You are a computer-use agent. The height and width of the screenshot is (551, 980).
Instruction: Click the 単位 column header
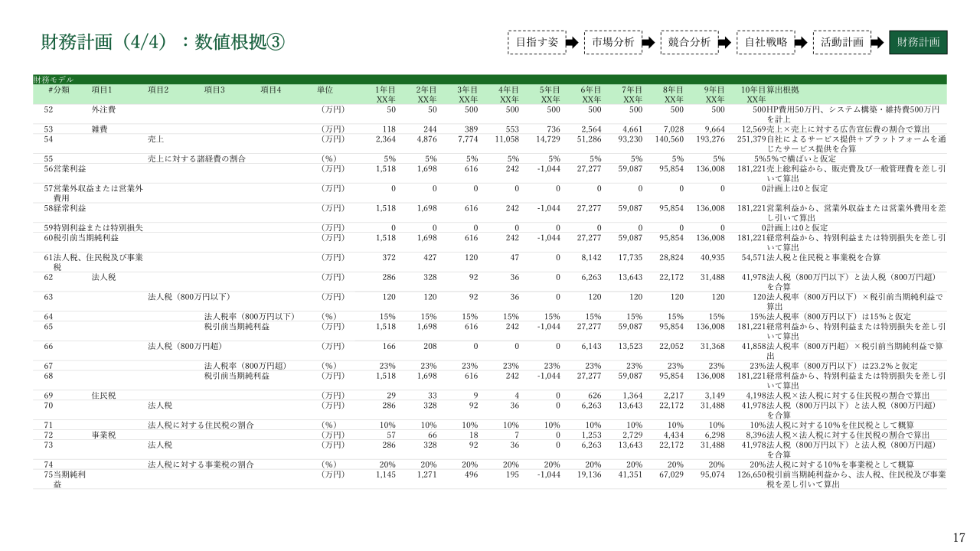325,90
